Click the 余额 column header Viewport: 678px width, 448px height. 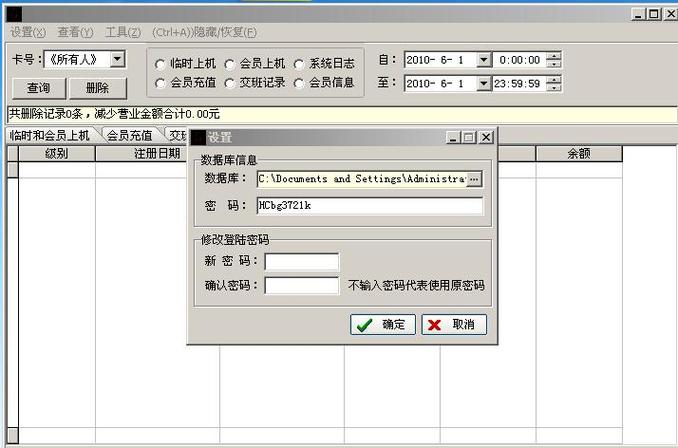point(579,154)
